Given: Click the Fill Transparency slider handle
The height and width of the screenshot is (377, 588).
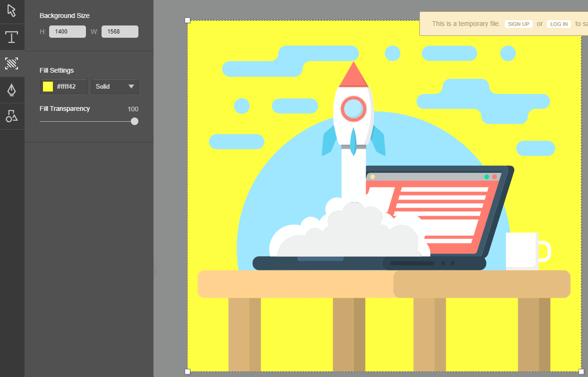Looking at the screenshot, I should click(x=135, y=121).
